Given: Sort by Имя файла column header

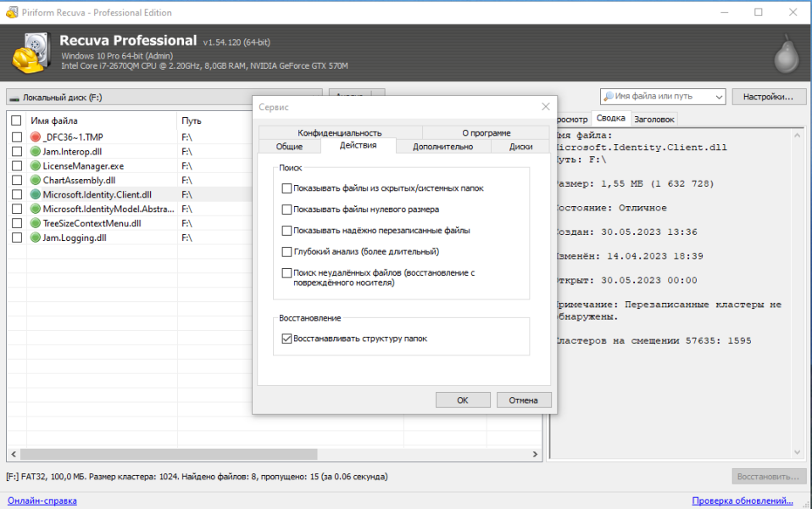Looking at the screenshot, I should click(x=54, y=120).
